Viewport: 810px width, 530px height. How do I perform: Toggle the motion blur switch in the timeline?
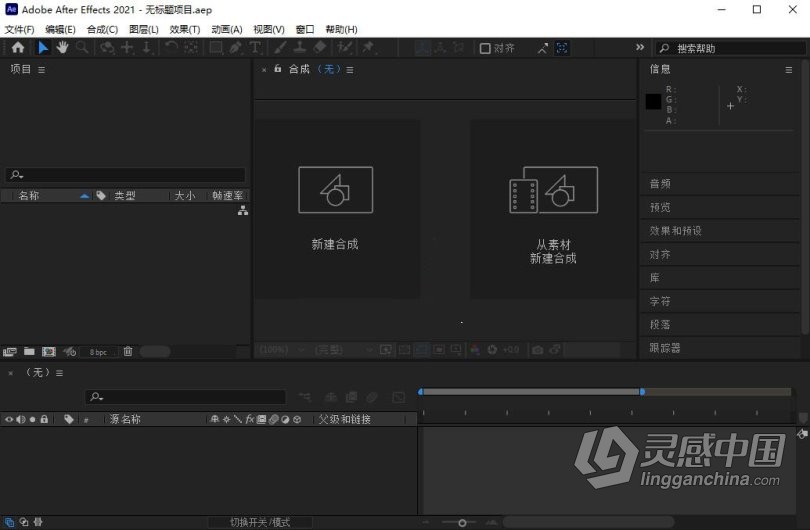tap(274, 419)
